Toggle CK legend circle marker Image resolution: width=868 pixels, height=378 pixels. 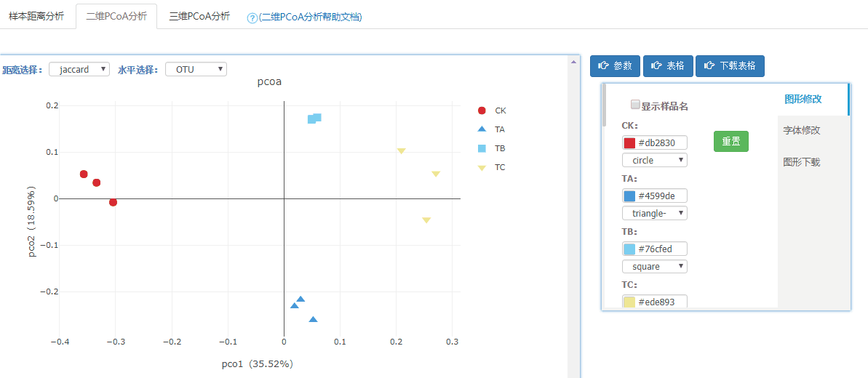(x=482, y=110)
